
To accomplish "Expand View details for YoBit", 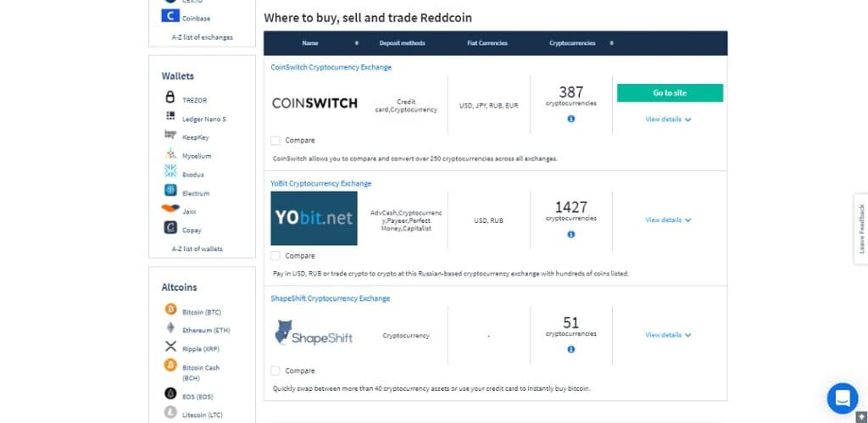I will pyautogui.click(x=668, y=220).
